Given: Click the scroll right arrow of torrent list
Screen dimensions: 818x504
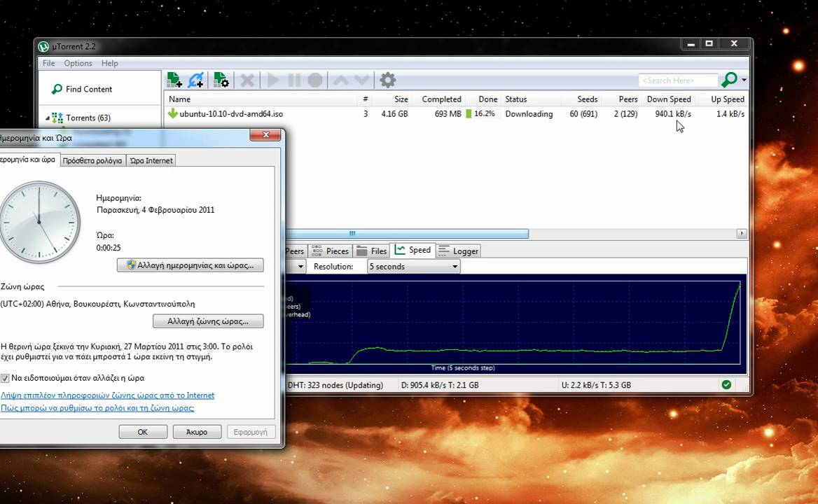Looking at the screenshot, I should click(742, 234).
